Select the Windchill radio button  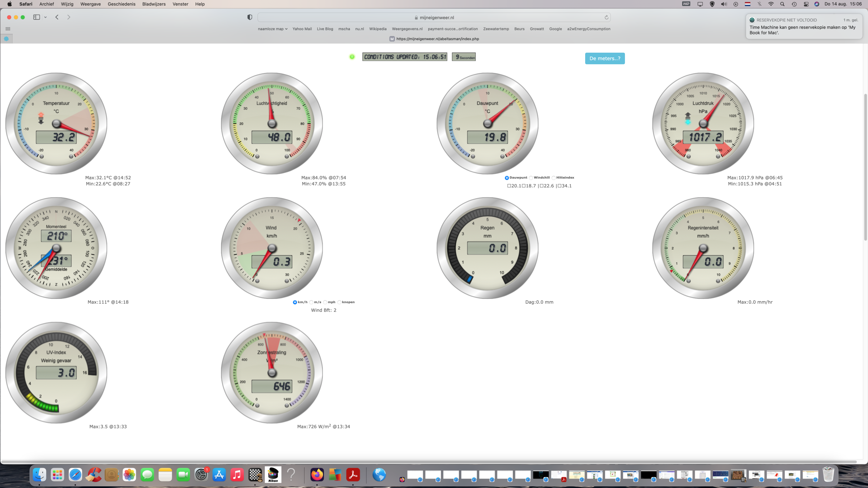(531, 178)
